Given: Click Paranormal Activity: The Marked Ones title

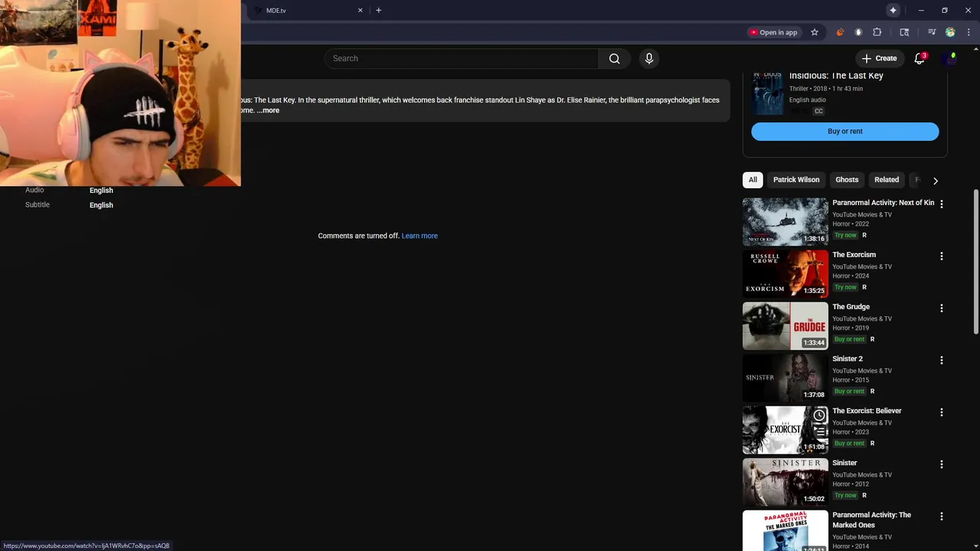Looking at the screenshot, I should (x=871, y=520).
